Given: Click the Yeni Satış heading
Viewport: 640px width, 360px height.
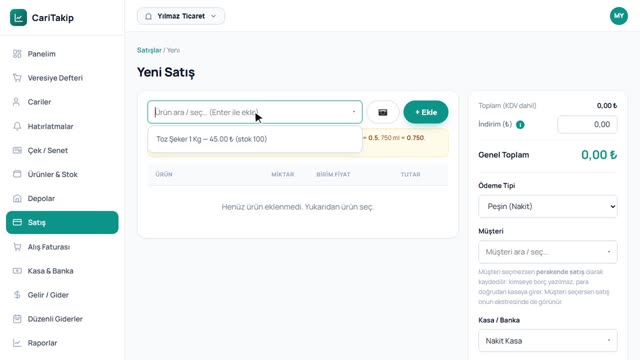Looking at the screenshot, I should (166, 72).
